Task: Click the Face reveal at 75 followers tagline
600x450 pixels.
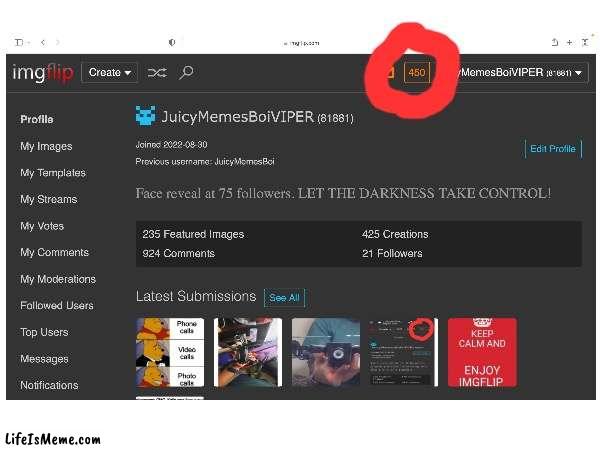Action: [343, 194]
